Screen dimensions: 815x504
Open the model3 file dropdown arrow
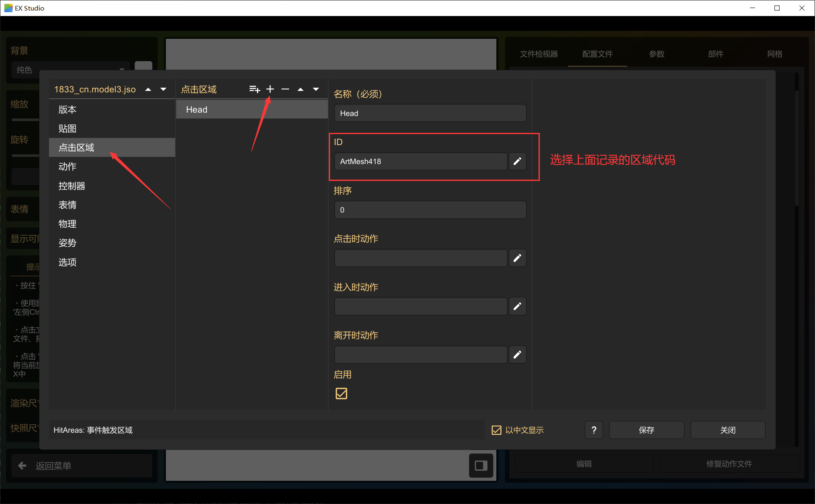click(x=163, y=89)
